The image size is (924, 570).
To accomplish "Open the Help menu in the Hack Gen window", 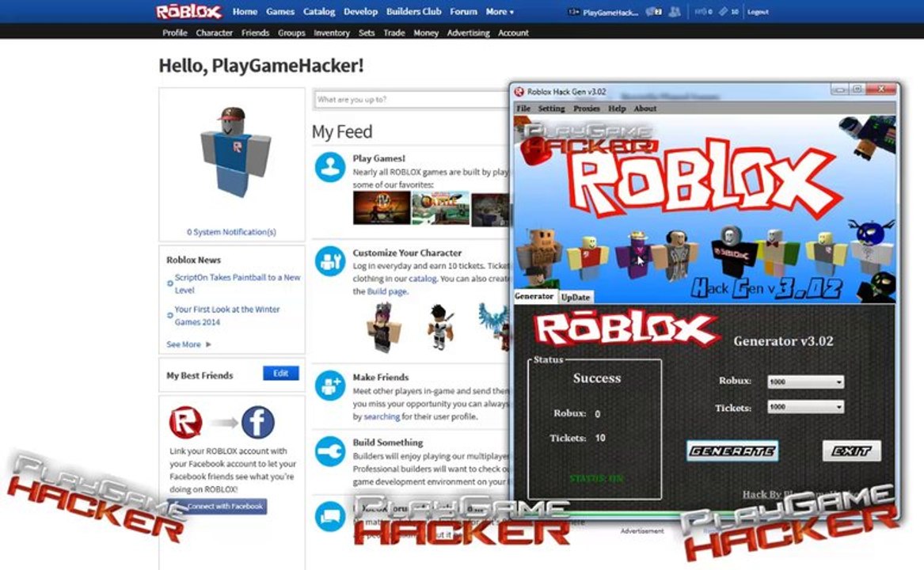I will coord(617,108).
